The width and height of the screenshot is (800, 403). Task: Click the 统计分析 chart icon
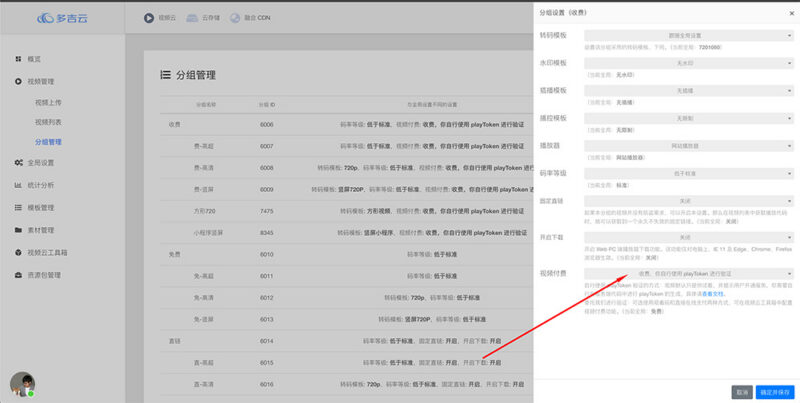19,185
